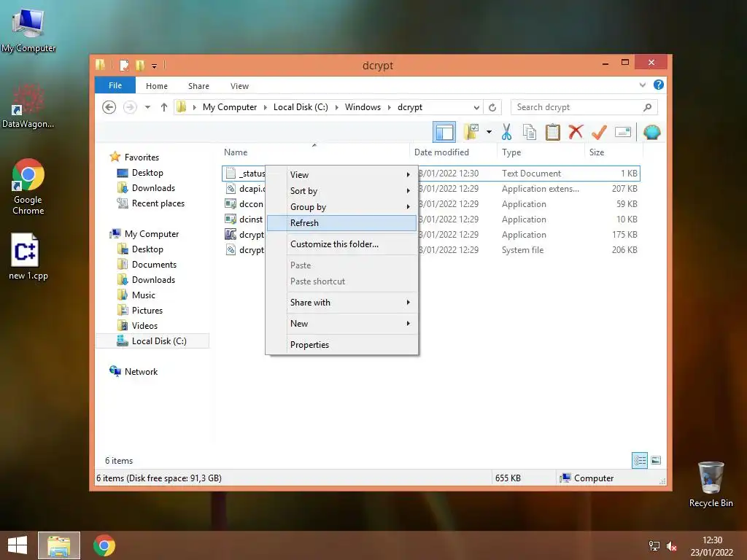Click Windows in the address breadcrumb
Viewport: 747px width, 560px height.
(x=363, y=107)
